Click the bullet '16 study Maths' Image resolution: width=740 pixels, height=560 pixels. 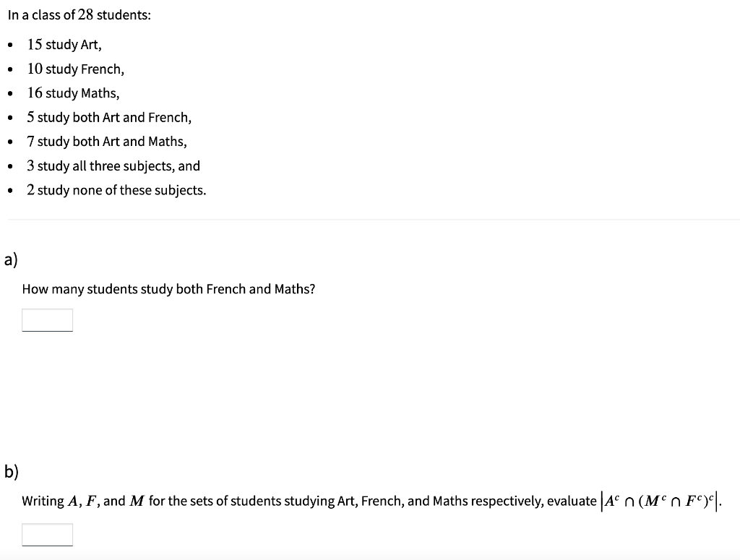point(72,92)
